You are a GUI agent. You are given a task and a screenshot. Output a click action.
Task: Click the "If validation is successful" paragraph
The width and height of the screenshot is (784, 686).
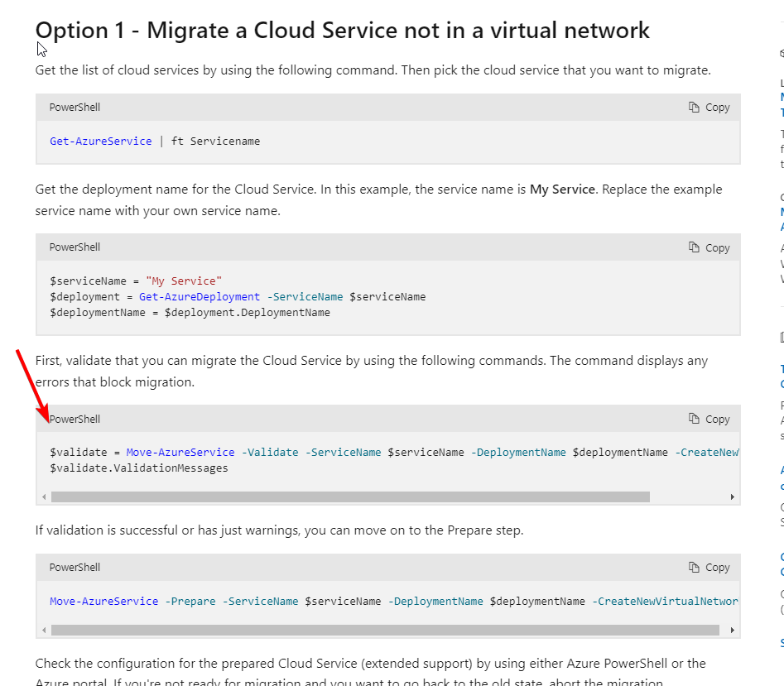[280, 530]
